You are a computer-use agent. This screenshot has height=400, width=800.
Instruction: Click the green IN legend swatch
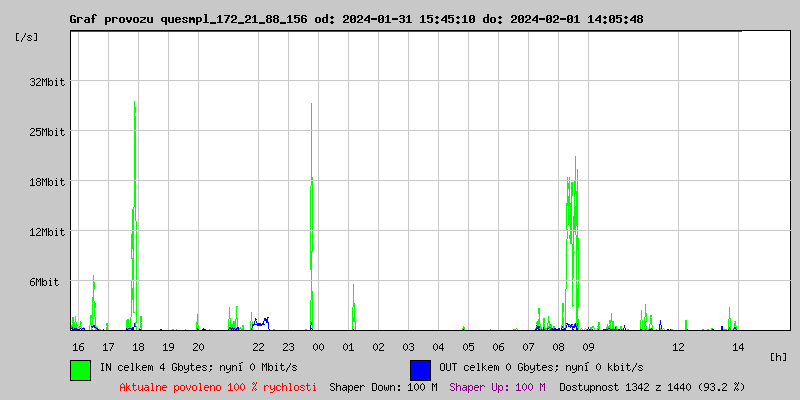[80, 369]
